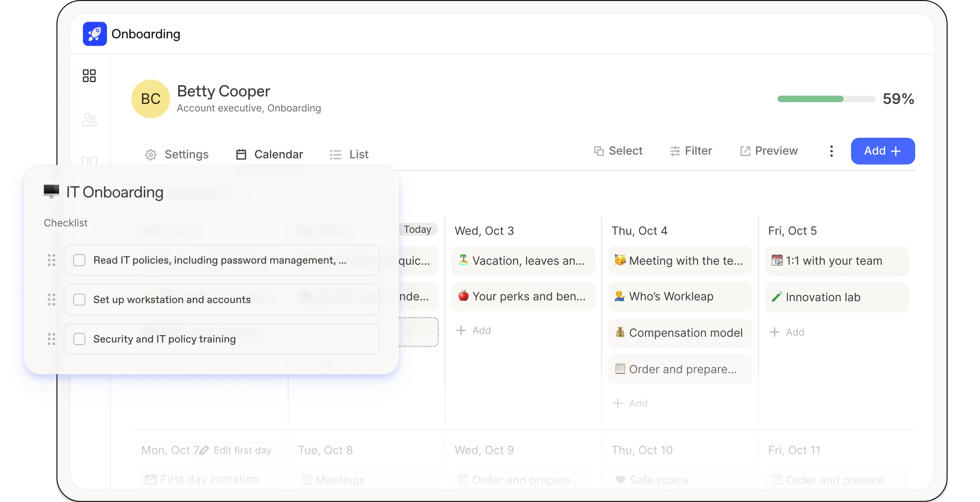Grab drag handle for Set up workstation row

51,300
